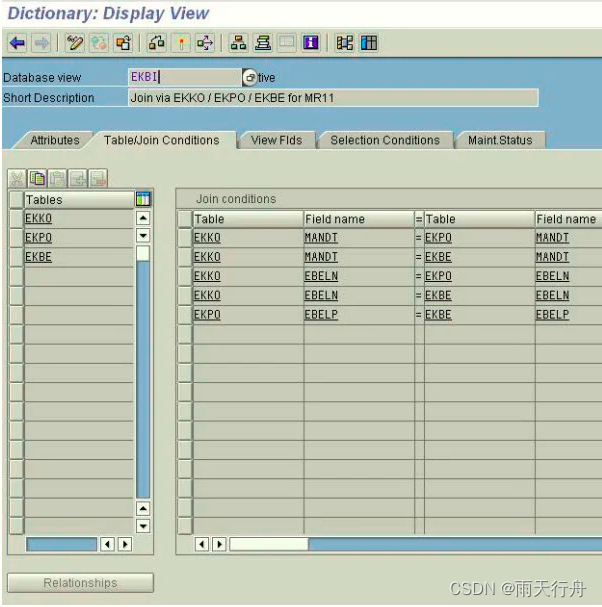The image size is (602, 607).
Task: Click right-side EKPO in MANDT join row
Action: [438, 237]
